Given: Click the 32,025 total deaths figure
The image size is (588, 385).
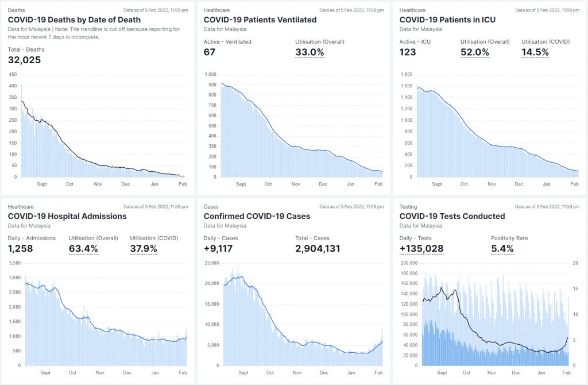Looking at the screenshot, I should pos(24,59).
